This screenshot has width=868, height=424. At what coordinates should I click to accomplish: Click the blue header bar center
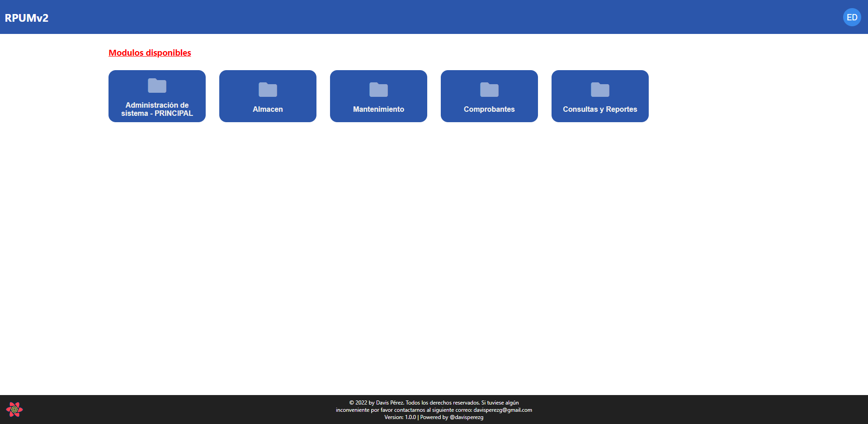(x=434, y=17)
